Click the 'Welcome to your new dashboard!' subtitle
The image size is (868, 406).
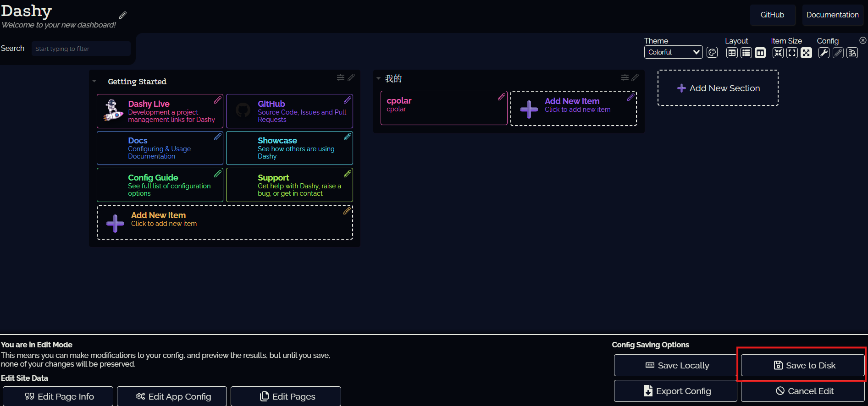click(59, 25)
